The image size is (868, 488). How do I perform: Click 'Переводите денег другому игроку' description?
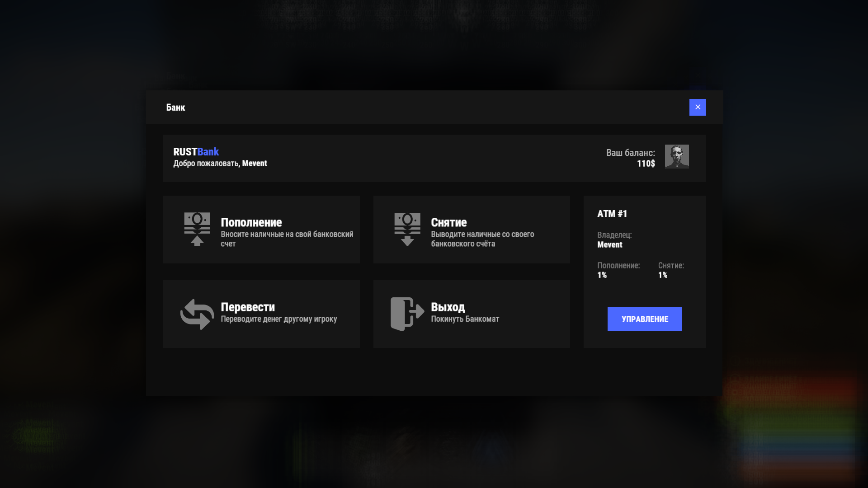click(x=278, y=319)
